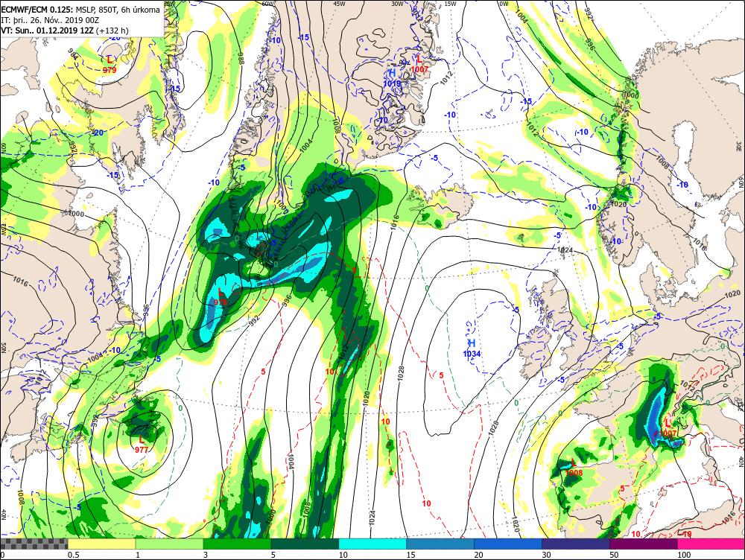The width and height of the screenshot is (745, 560).
Task: Click the low pressure label 'L 1008'
Action: coord(574,468)
